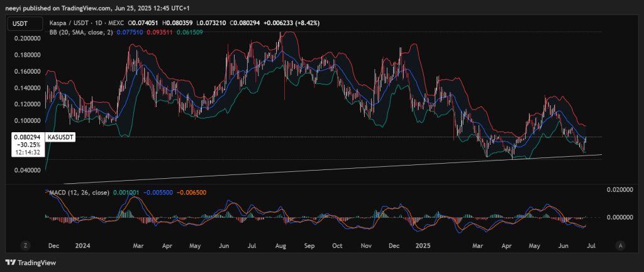
Task: Select the Kaspa / USDT symbol name
Action: click(x=70, y=23)
